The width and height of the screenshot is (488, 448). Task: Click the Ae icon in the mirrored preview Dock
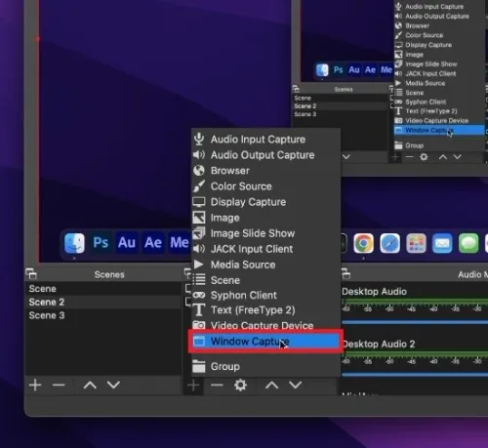[370, 70]
